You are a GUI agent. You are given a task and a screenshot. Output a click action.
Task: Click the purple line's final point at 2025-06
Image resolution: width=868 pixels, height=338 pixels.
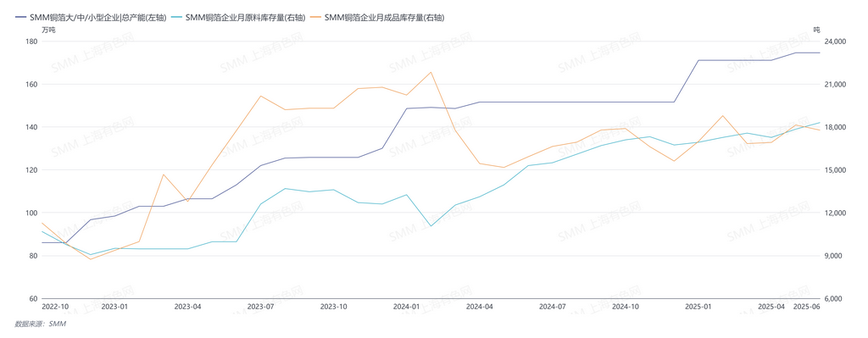(820, 53)
